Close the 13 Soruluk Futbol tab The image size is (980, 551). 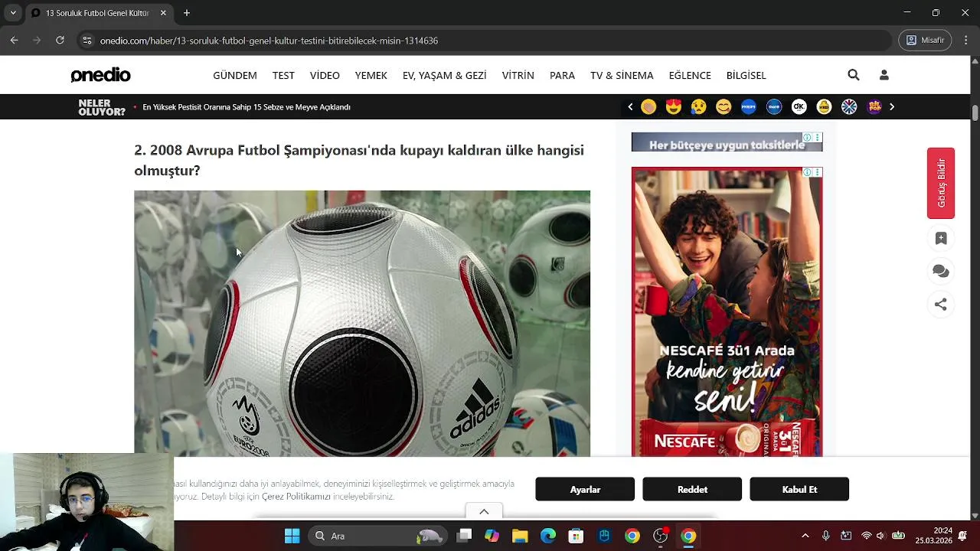coord(163,13)
